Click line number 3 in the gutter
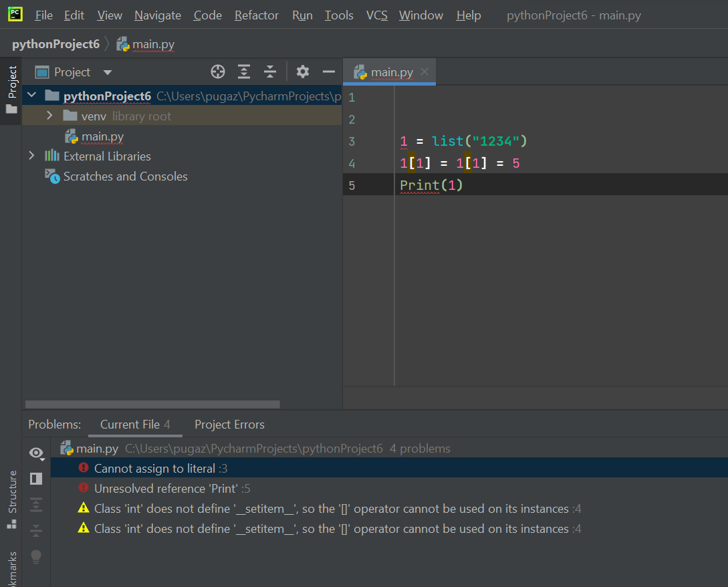The width and height of the screenshot is (728, 587). 352,142
